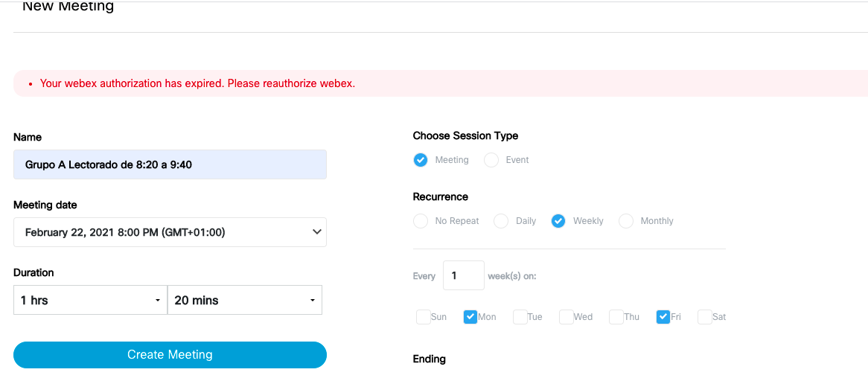Check the Tue day checkbox
The image size is (868, 381).
pos(520,317)
